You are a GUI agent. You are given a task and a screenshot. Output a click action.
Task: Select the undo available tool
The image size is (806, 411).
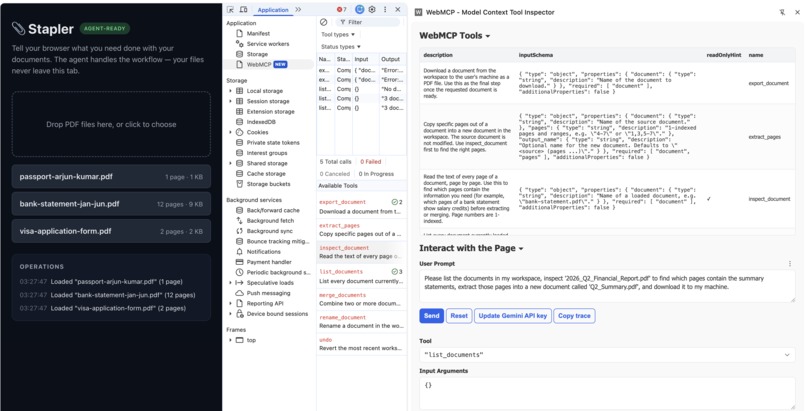click(x=361, y=344)
